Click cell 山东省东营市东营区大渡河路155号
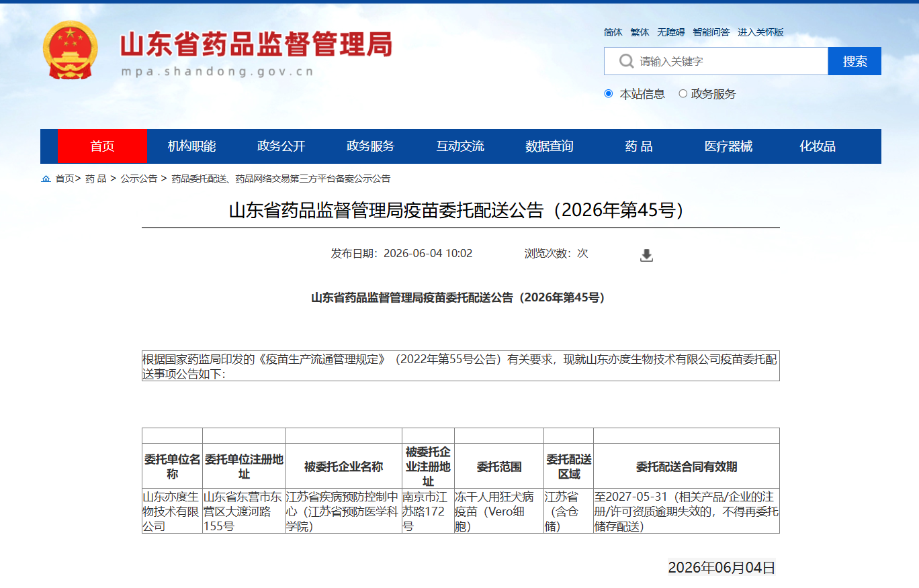The width and height of the screenshot is (919, 588). point(244,511)
